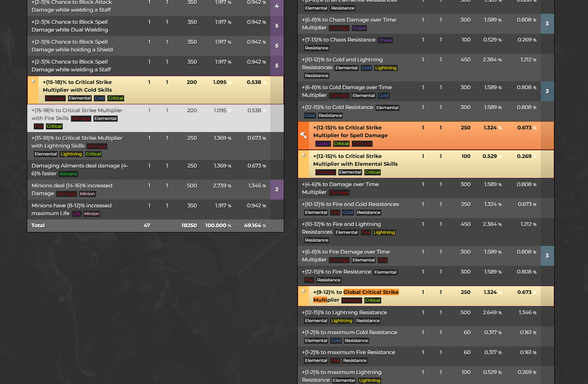The width and height of the screenshot is (588, 384).
Task: Select tier badge 2 on the Minions increased Damage row
Action: [x=277, y=190]
